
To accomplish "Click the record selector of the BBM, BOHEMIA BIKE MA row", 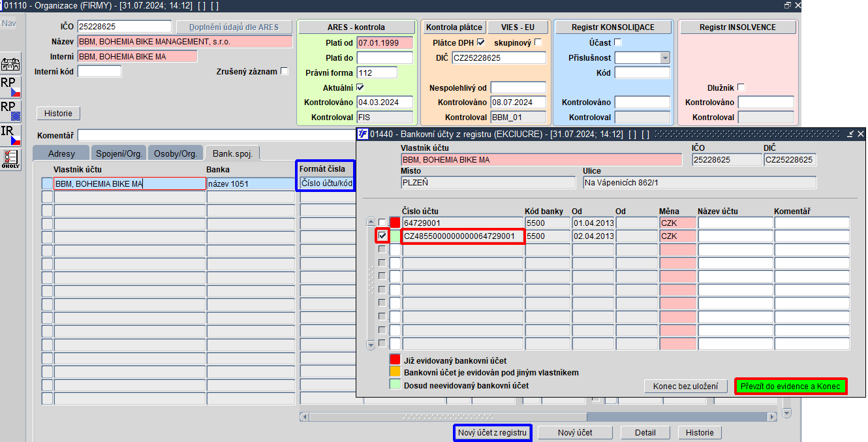I will pos(47,183).
